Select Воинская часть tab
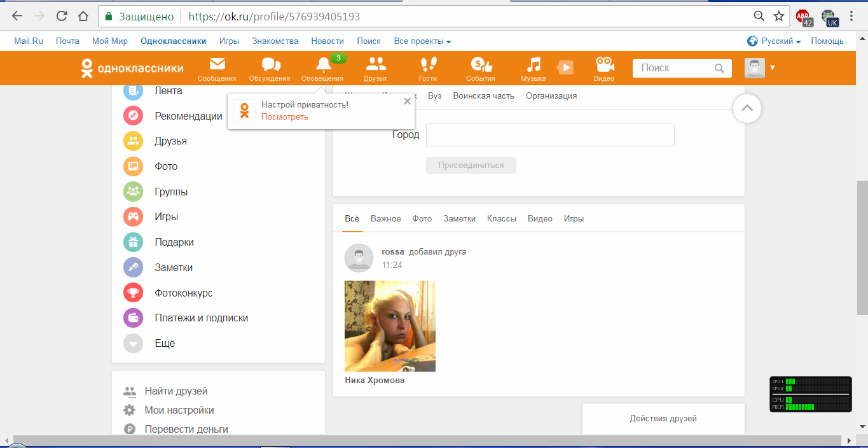868x448 pixels. (x=484, y=95)
